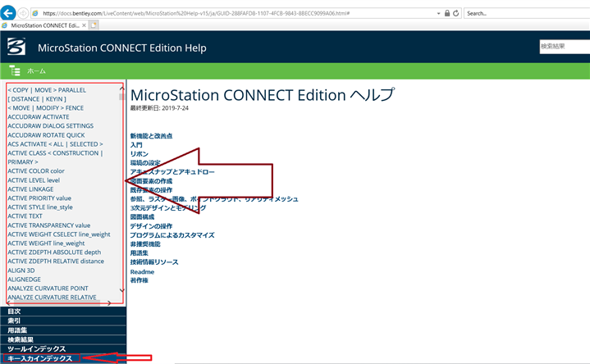The height and width of the screenshot is (364, 590).
Task: Open the リボン topic link
Action: (x=139, y=154)
